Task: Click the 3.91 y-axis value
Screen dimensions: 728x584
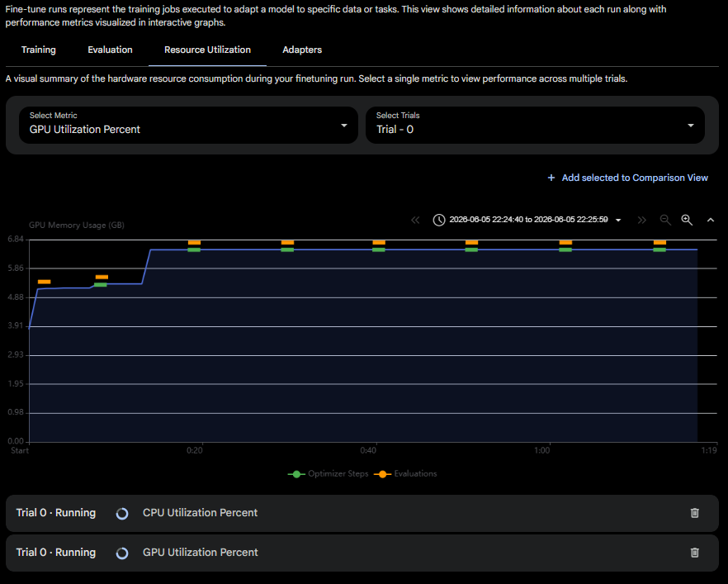Action: click(x=16, y=325)
